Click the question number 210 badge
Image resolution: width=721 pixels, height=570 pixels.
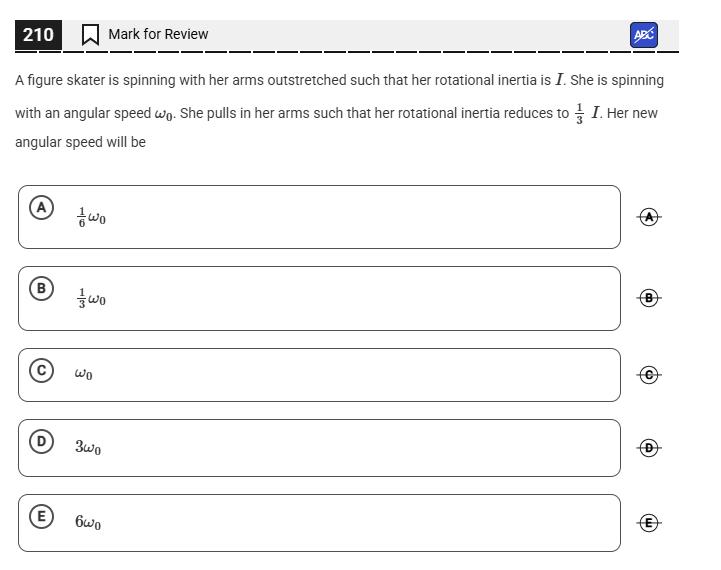(38, 35)
